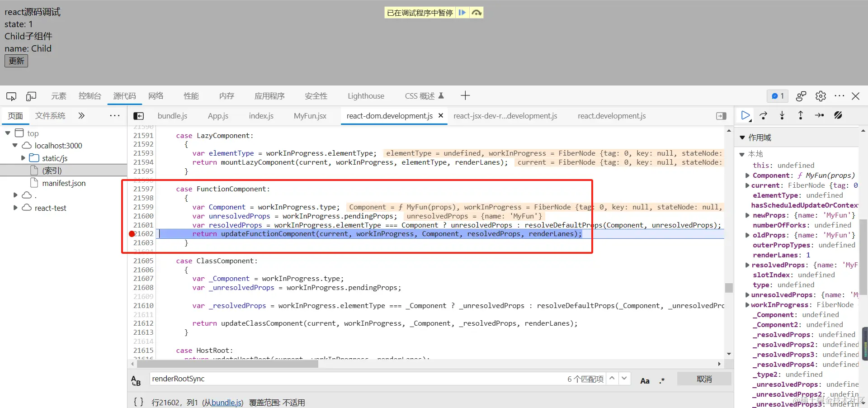Remove the breakpoint on line 21602
Viewport: 868px width, 408px height.
pos(132,234)
